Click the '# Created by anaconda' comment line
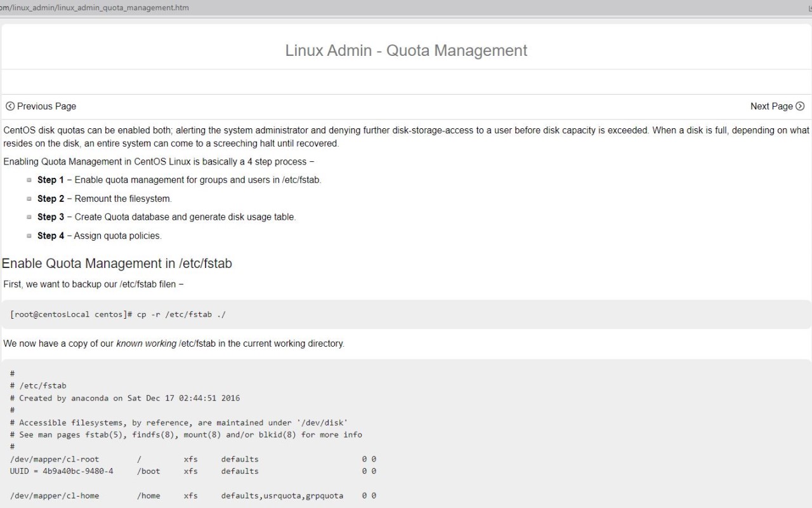Viewport: 812px width, 508px height. click(x=125, y=398)
